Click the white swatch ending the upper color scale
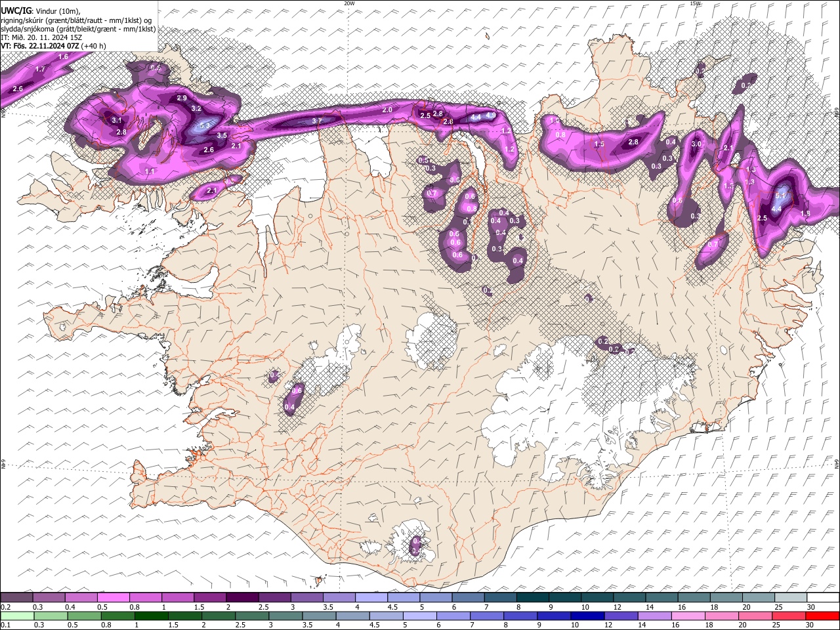The image size is (840, 630). tap(823, 597)
